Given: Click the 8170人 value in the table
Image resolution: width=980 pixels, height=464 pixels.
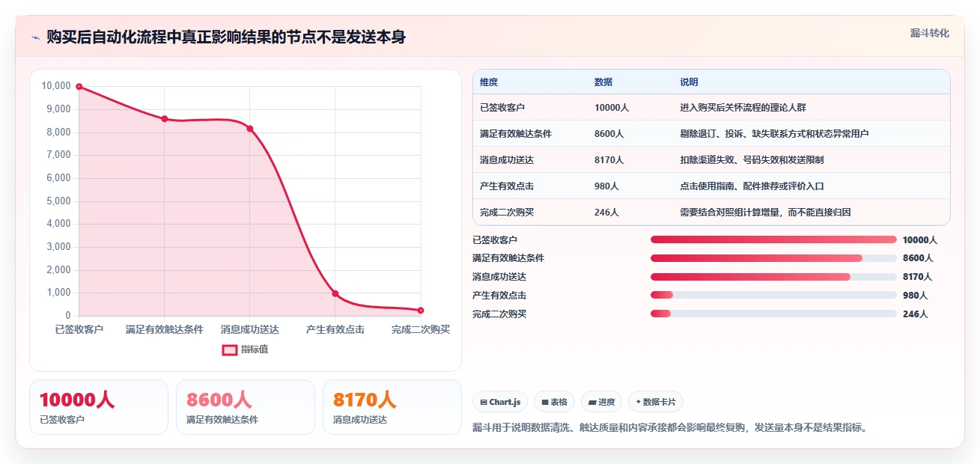Looking at the screenshot, I should [609, 160].
